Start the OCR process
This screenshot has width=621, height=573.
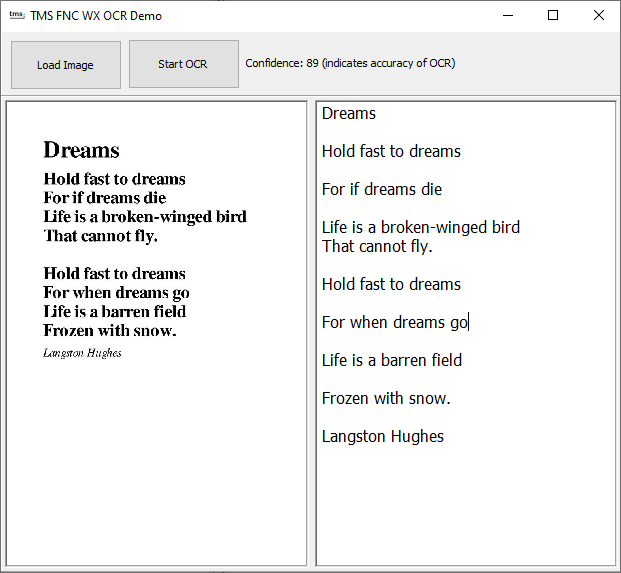(x=184, y=64)
